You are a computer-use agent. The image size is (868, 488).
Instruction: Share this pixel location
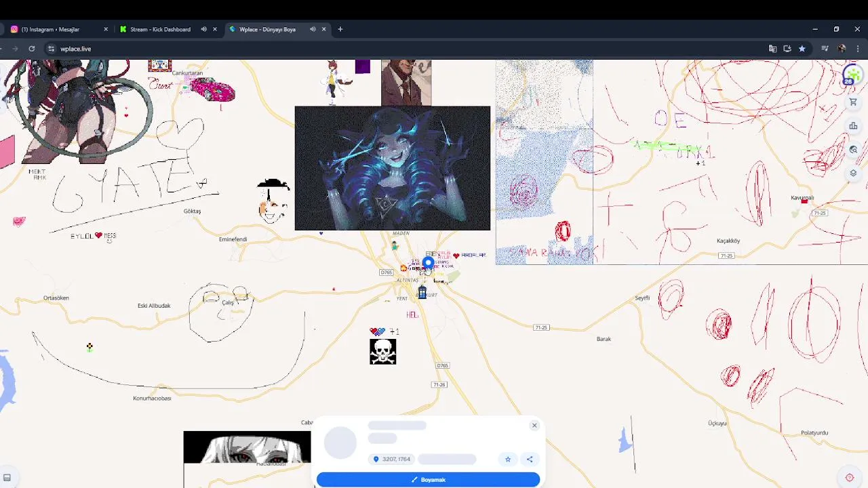[530, 459]
